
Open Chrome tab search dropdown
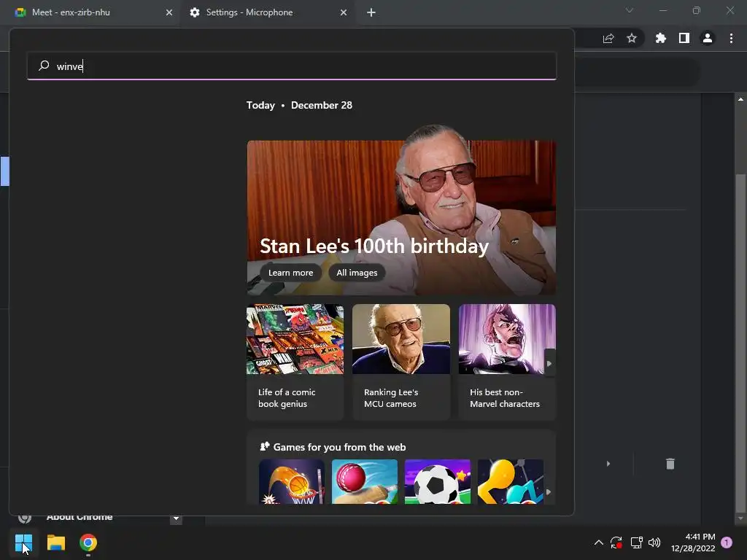point(630,10)
